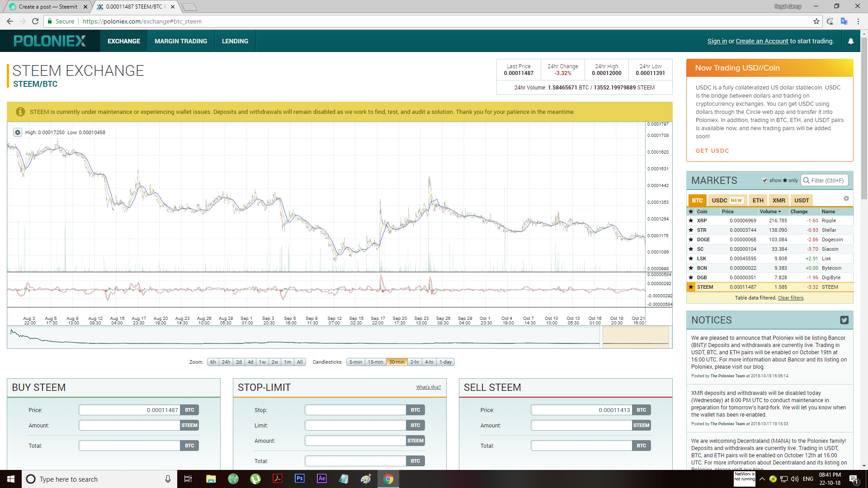Click the Poloniex logo
The image size is (868, 488).
pyautogui.click(x=50, y=41)
